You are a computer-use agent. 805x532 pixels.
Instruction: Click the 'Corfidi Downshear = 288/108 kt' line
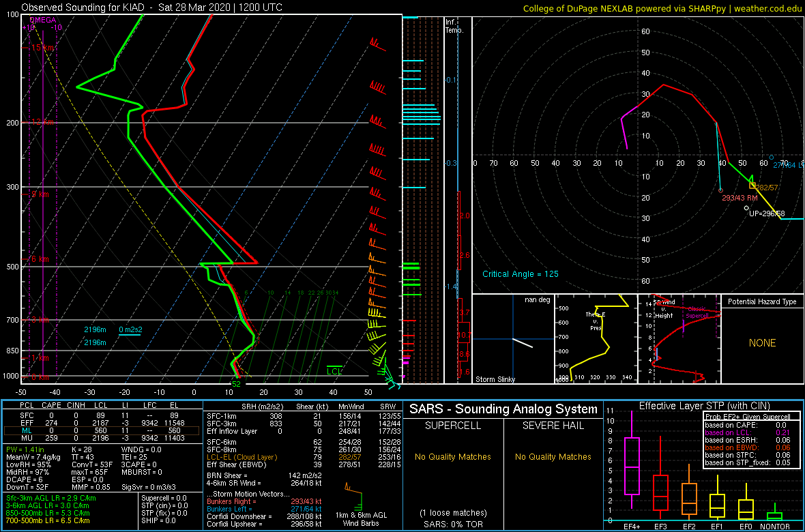pos(265,516)
